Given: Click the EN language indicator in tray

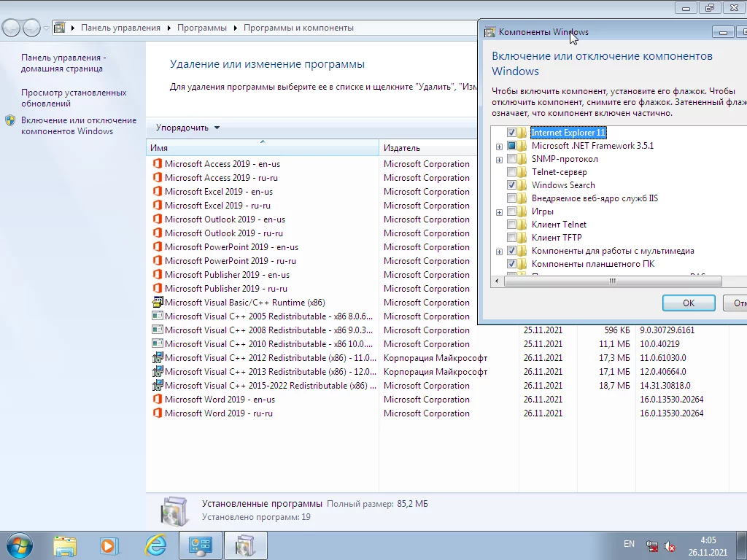Looking at the screenshot, I should [x=629, y=543].
